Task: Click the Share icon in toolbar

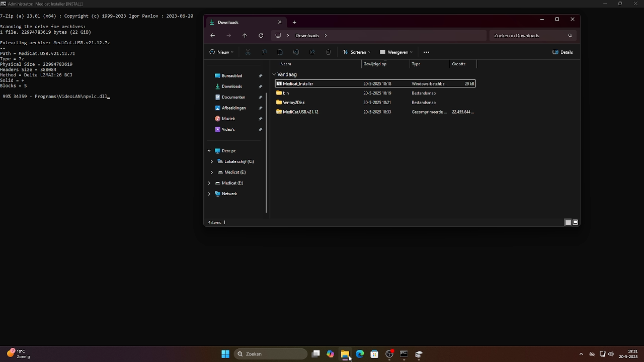Action: (312, 52)
